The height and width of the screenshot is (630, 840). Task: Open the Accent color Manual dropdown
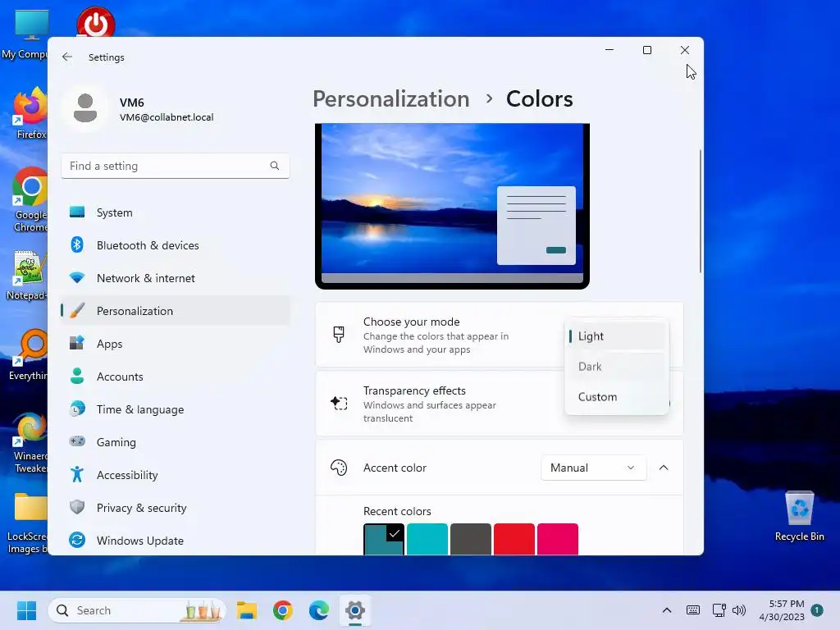pos(594,468)
